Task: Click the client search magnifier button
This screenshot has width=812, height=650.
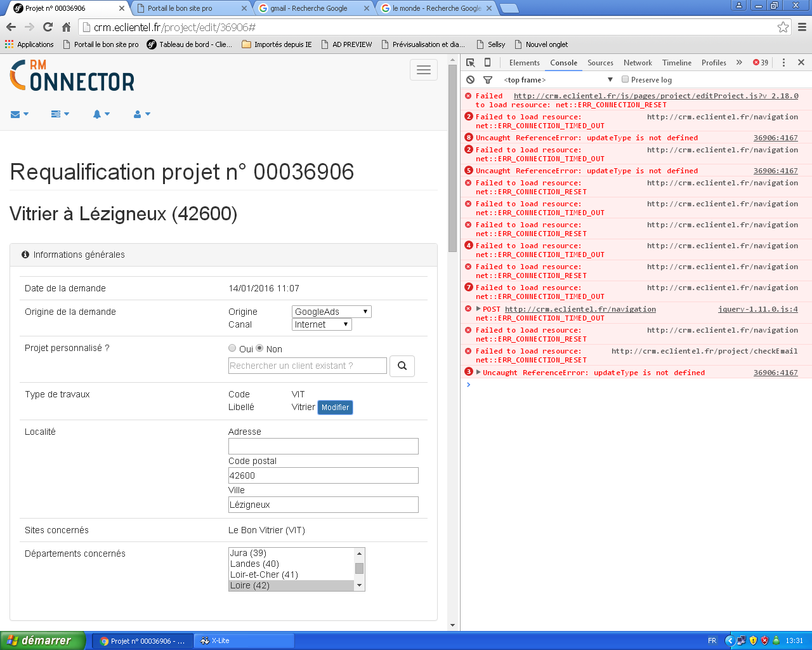Action: pyautogui.click(x=402, y=366)
